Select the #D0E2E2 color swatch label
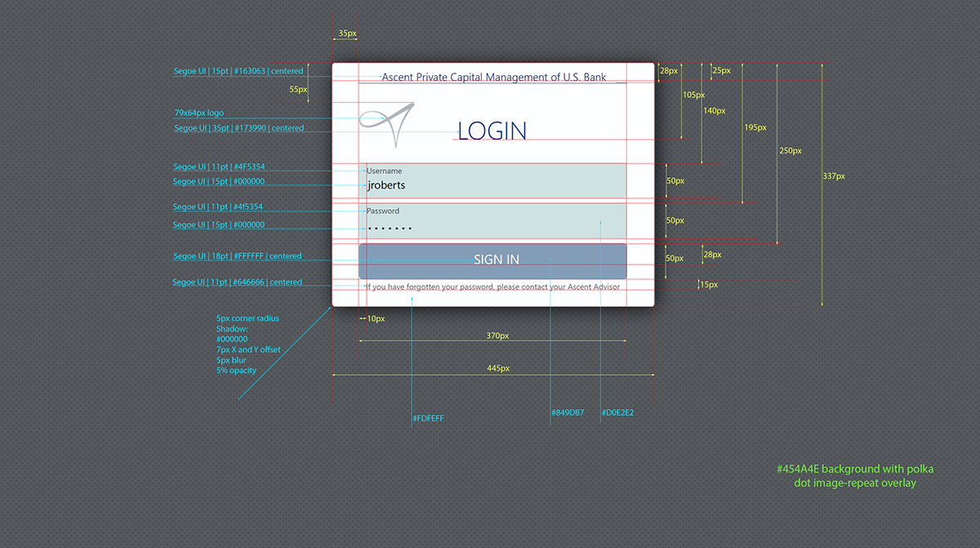The width and height of the screenshot is (980, 548). tap(618, 412)
